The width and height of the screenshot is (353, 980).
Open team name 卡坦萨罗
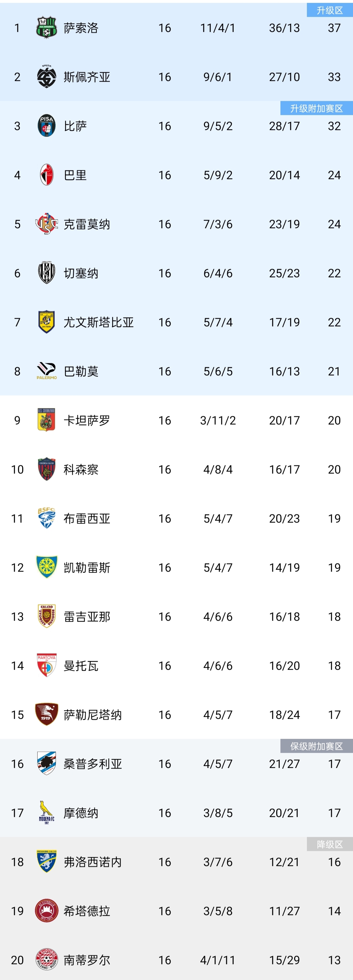(x=87, y=420)
